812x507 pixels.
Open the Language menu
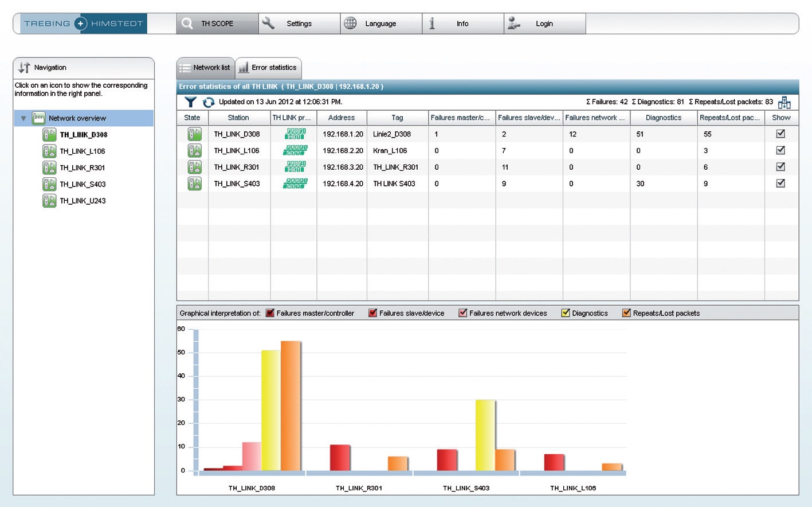point(381,24)
